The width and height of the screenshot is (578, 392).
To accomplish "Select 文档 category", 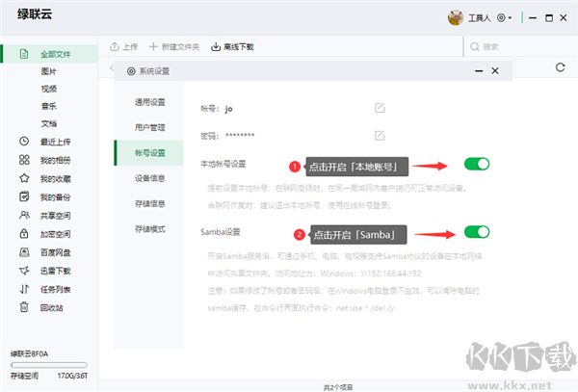I will click(49, 123).
